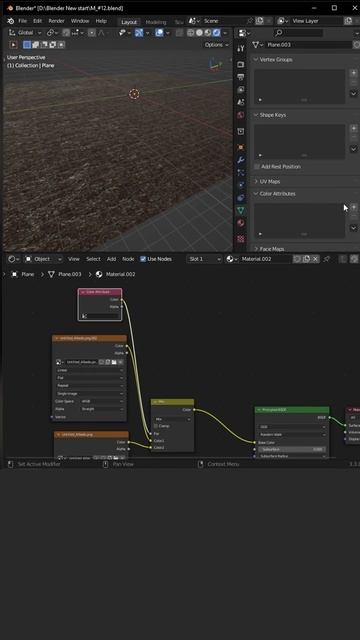Toggle viewport overlays button
360x640 pixels.
coord(159,33)
